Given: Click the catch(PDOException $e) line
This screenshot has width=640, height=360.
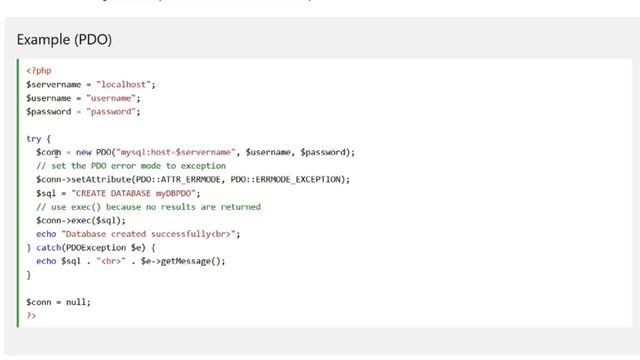Looking at the screenshot, I should 91,248.
